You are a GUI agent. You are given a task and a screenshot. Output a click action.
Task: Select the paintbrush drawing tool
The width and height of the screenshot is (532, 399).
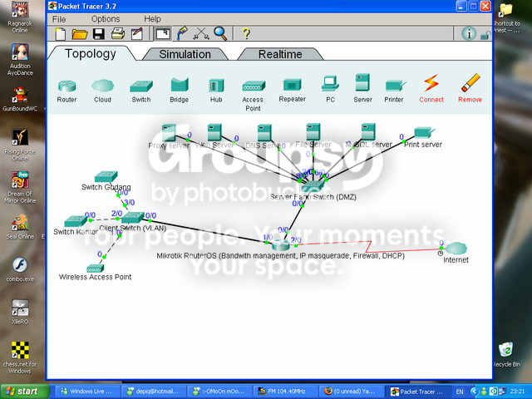click(182, 33)
